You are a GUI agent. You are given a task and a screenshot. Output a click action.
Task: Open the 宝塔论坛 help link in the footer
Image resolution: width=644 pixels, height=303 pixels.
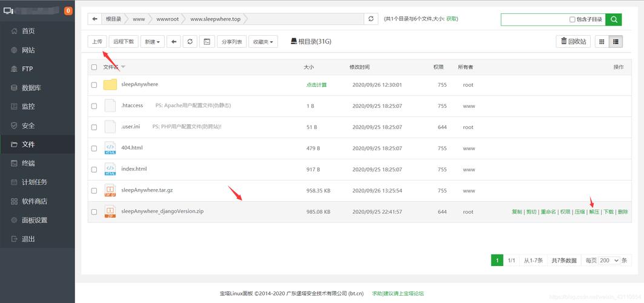(398, 293)
